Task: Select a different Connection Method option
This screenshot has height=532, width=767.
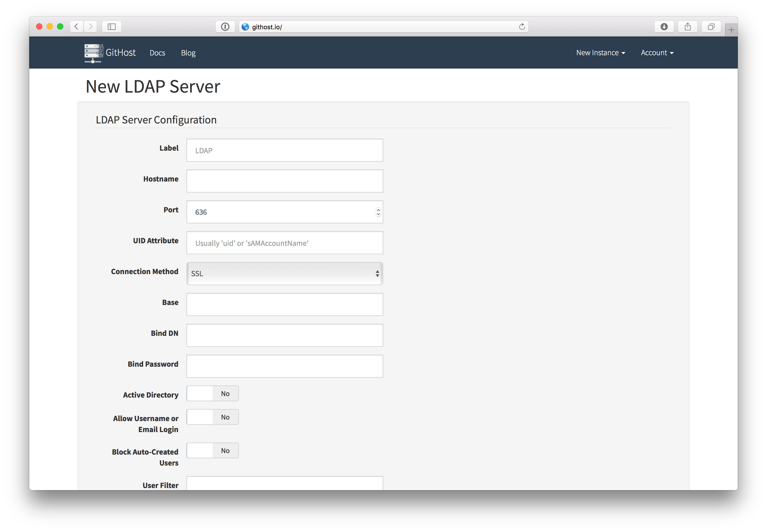Action: click(284, 273)
